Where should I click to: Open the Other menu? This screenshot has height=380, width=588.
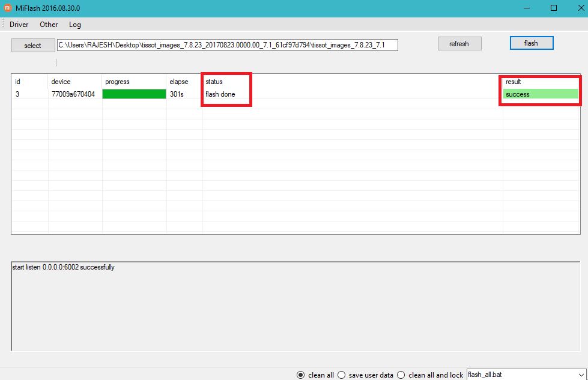(x=49, y=25)
